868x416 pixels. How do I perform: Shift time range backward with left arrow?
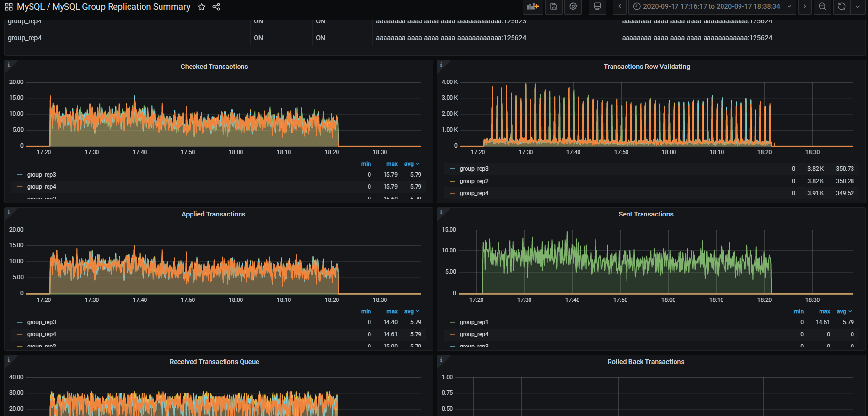point(620,7)
